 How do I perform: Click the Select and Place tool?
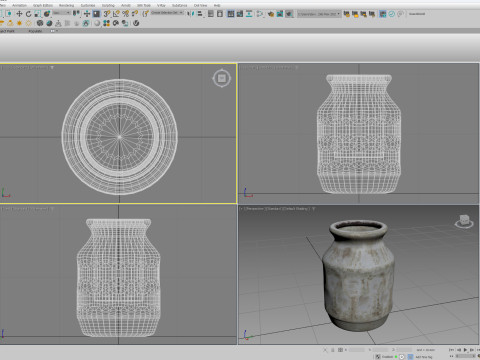point(47,14)
